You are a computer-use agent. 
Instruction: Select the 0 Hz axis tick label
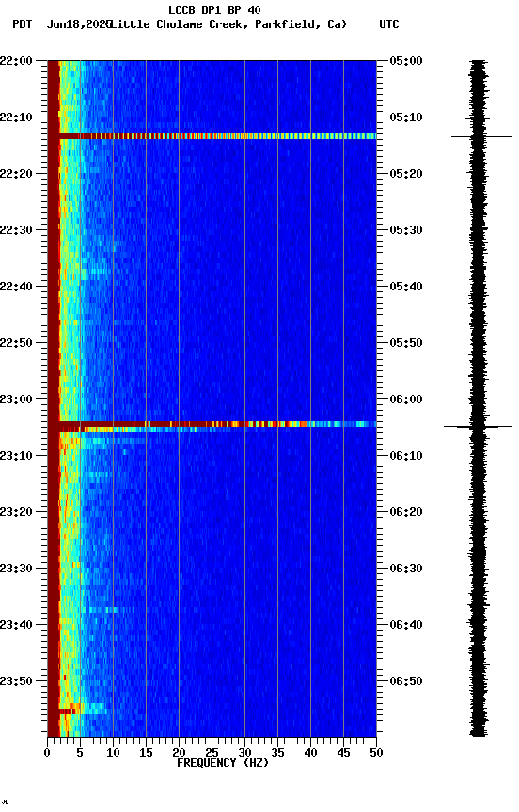coord(47,754)
